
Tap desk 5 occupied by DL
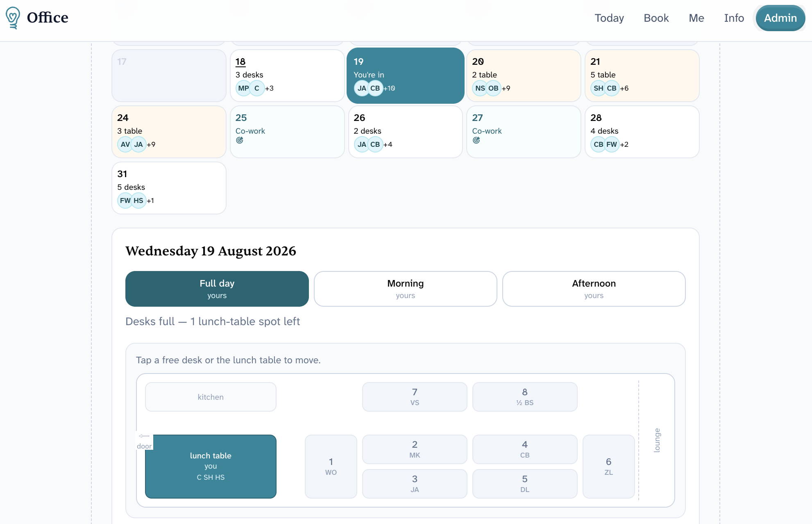(x=525, y=484)
